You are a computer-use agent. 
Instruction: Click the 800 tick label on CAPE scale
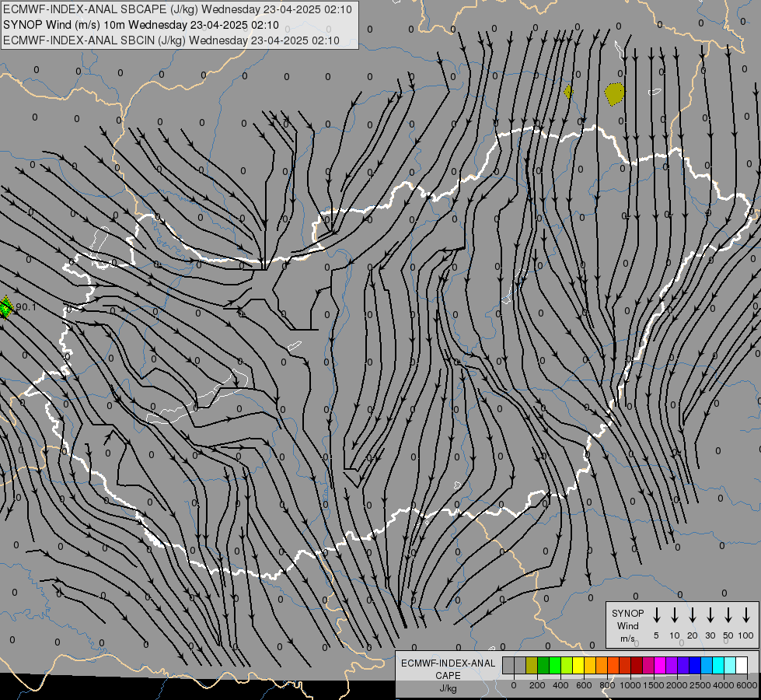[607, 685]
